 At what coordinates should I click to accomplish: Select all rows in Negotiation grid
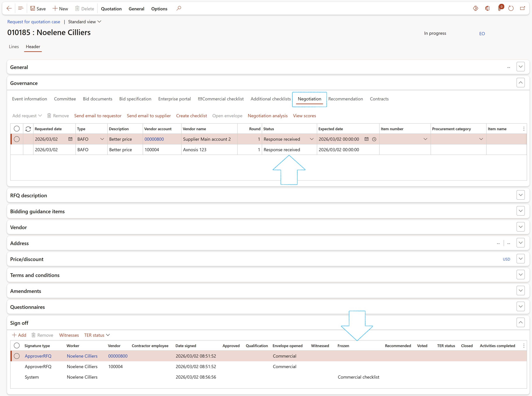pos(17,129)
